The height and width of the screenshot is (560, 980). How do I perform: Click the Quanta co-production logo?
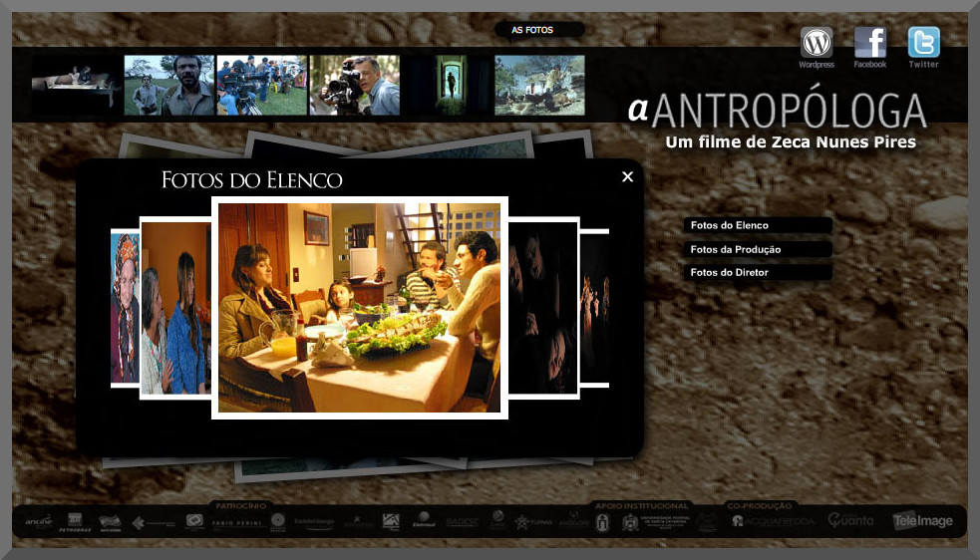[x=850, y=520]
